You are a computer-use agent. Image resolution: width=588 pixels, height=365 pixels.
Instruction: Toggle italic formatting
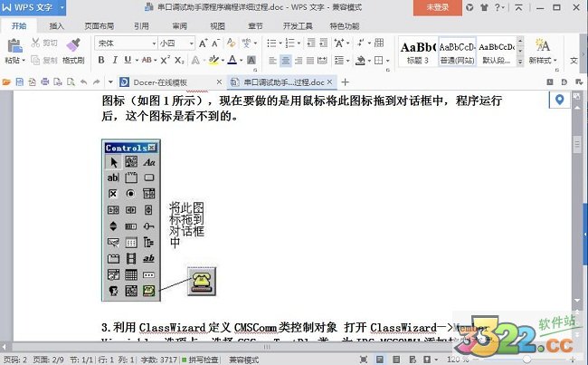click(115, 60)
